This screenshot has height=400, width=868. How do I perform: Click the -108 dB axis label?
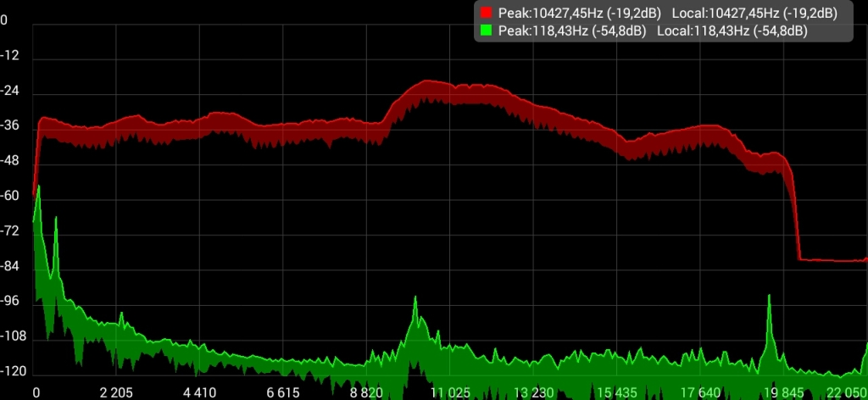[x=12, y=337]
